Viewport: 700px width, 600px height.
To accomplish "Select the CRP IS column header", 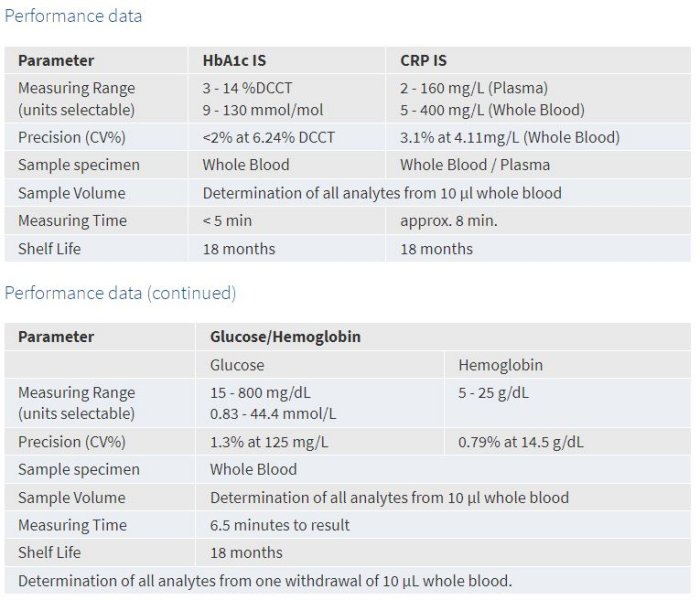I will 425,60.
